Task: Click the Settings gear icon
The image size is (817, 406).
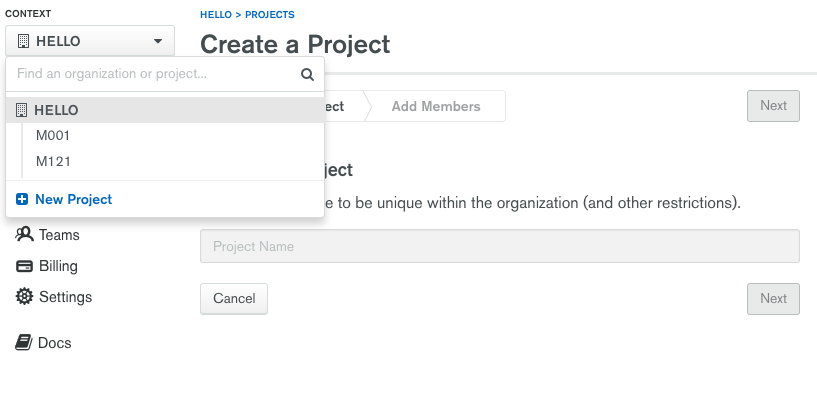Action: (x=24, y=297)
